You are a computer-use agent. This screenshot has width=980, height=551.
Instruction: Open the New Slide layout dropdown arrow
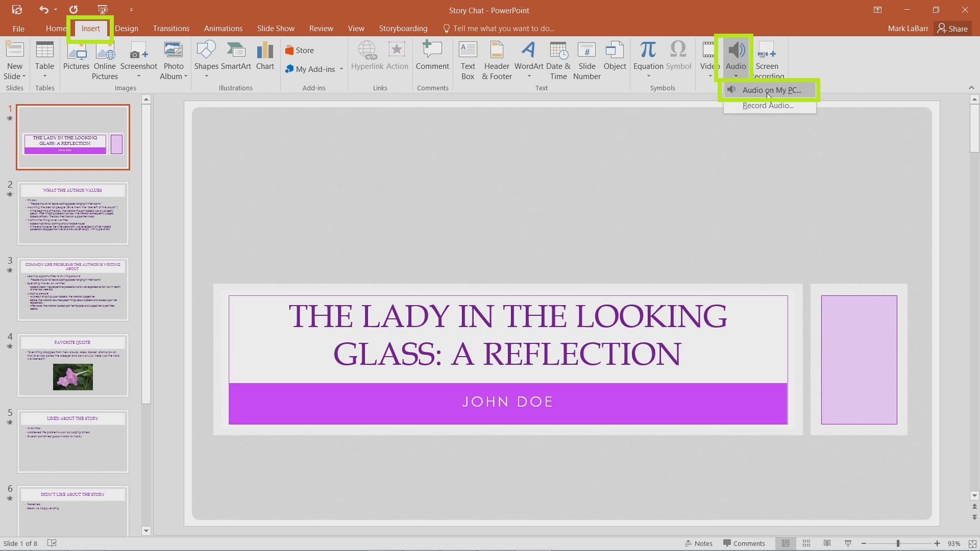click(23, 77)
